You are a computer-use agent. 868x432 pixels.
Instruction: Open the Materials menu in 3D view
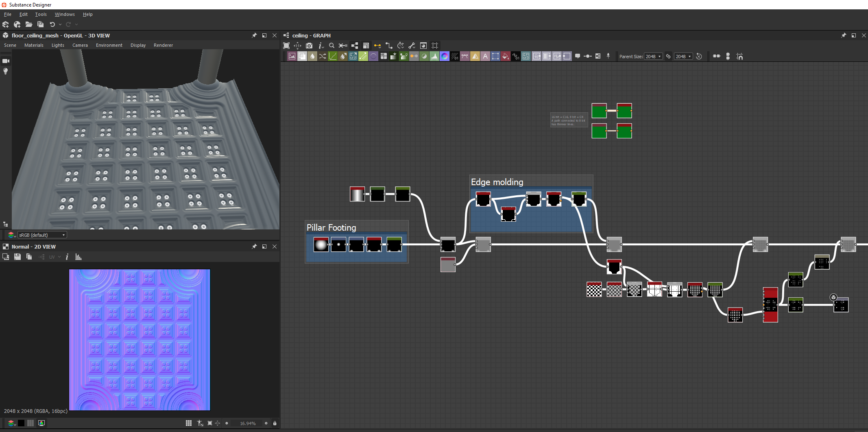pyautogui.click(x=34, y=45)
